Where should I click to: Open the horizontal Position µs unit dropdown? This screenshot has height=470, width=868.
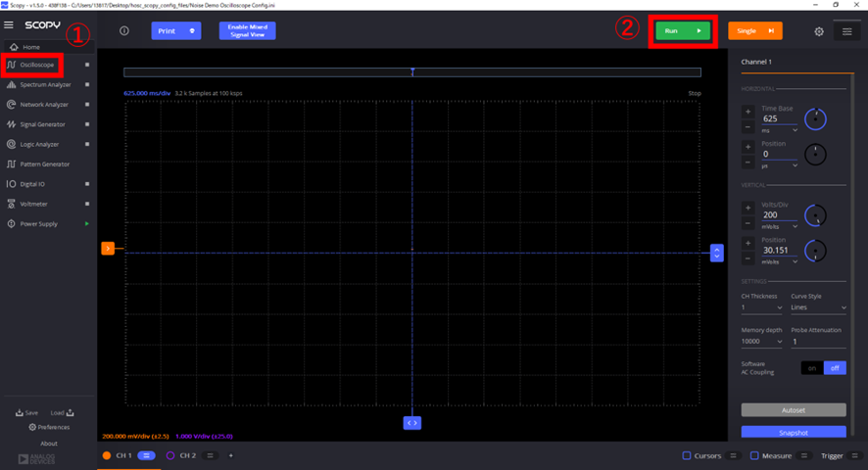tap(780, 166)
